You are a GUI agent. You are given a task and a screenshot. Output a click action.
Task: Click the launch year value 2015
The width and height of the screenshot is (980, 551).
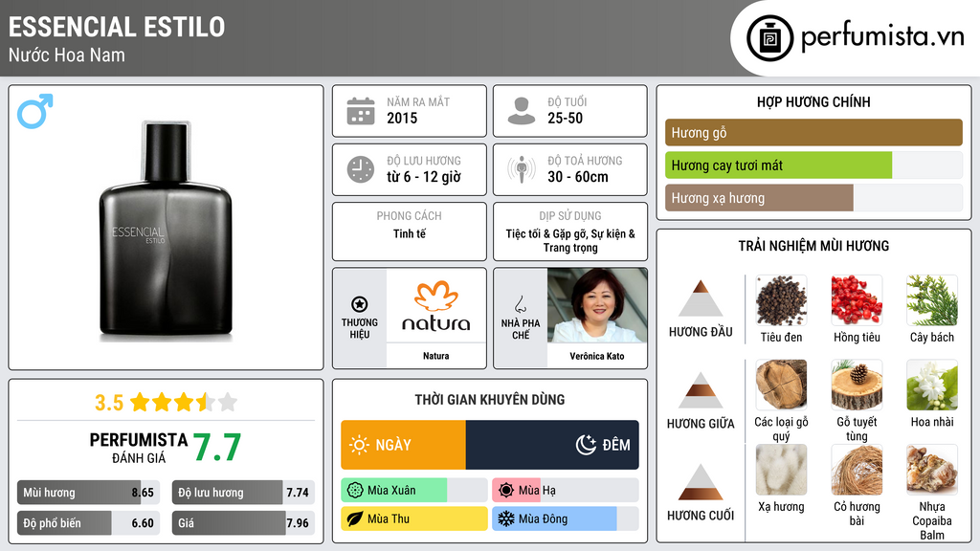tap(402, 118)
